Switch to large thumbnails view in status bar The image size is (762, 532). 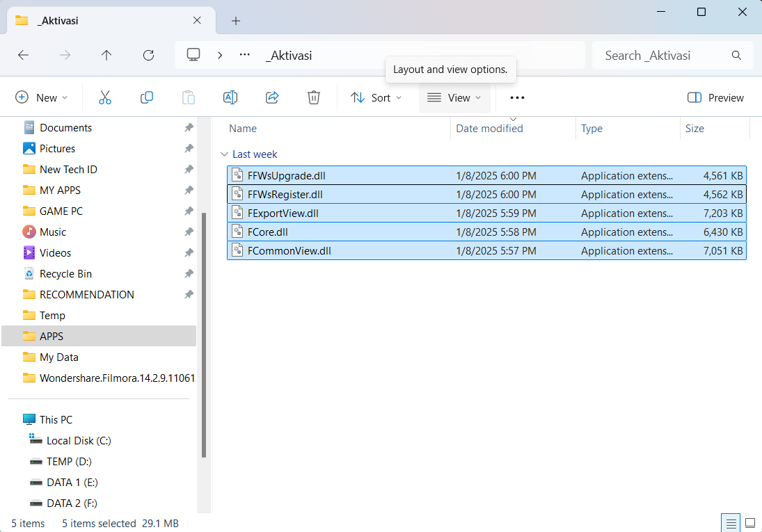pos(750,523)
